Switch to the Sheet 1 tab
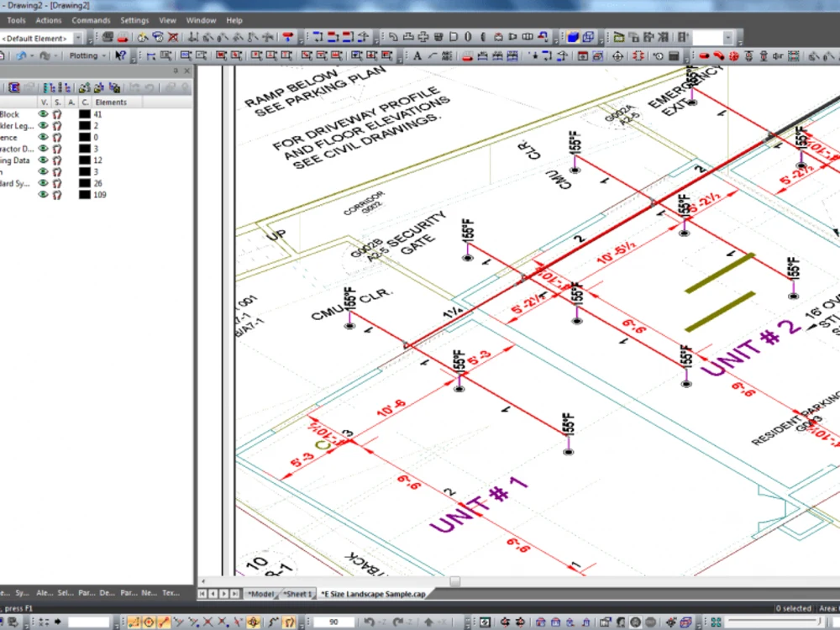840x630 pixels. click(296, 592)
